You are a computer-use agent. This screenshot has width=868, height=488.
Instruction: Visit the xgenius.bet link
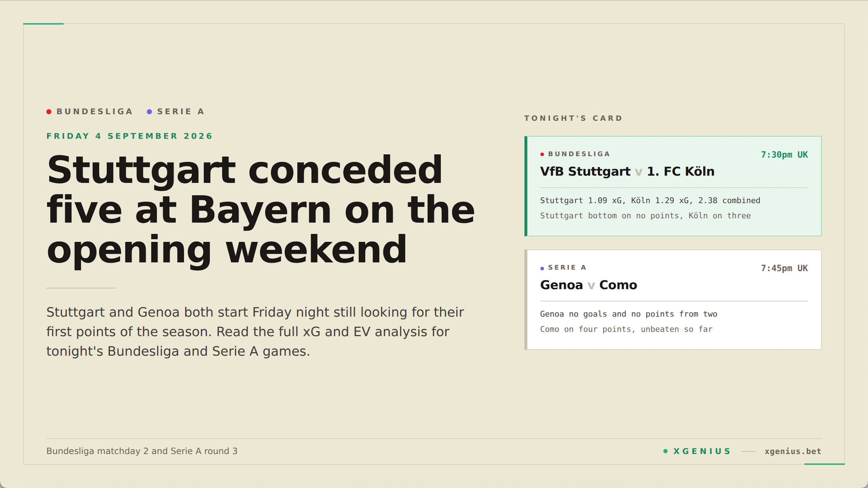(x=793, y=451)
